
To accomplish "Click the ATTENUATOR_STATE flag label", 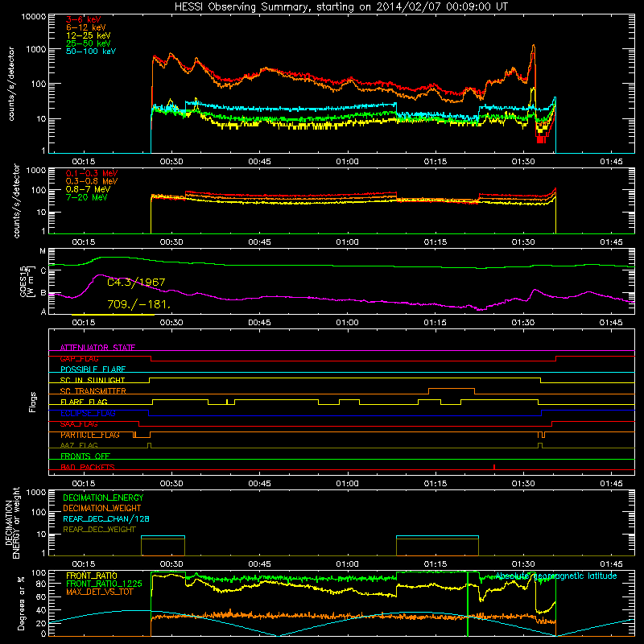I will pyautogui.click(x=97, y=348).
